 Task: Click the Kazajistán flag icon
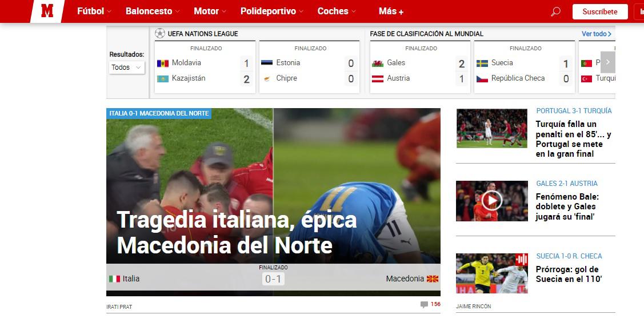click(x=163, y=78)
